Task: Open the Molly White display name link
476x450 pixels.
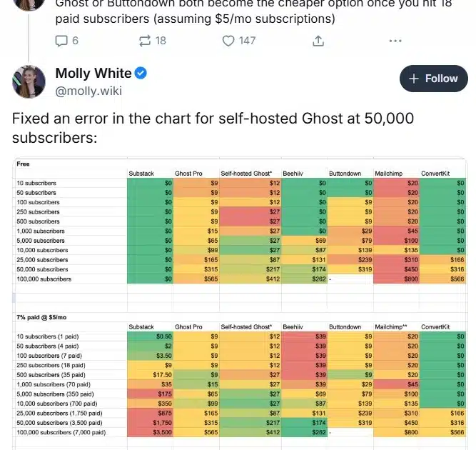Action: tap(93, 74)
